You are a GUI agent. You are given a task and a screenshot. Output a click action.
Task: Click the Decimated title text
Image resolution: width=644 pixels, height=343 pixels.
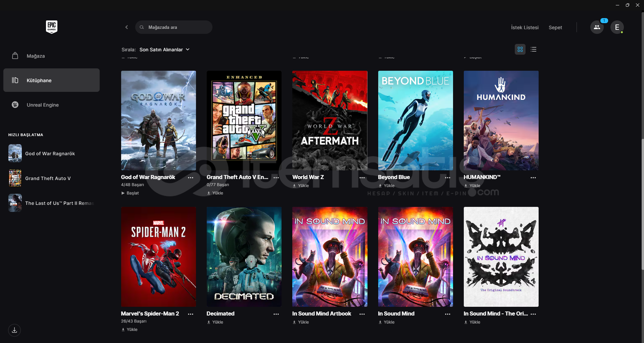[x=220, y=313]
